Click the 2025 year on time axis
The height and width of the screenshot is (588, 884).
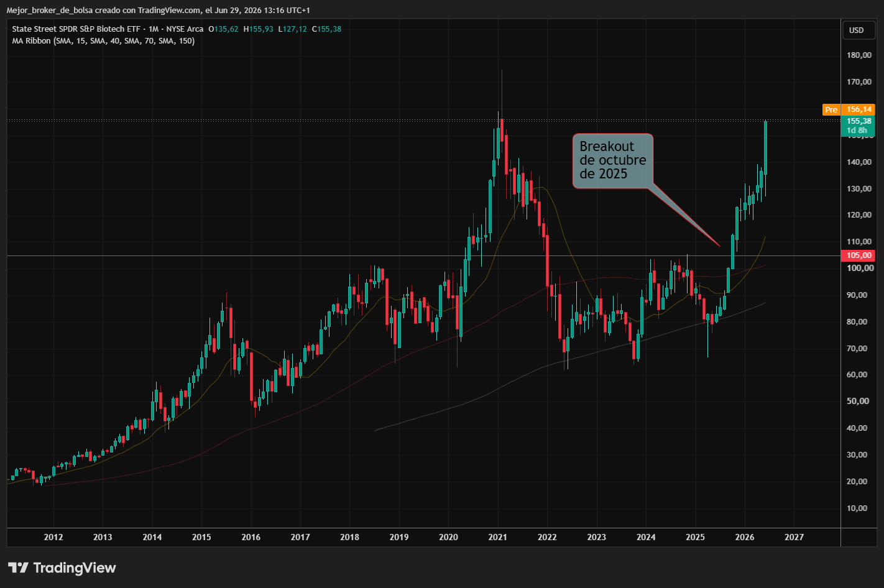pos(696,538)
